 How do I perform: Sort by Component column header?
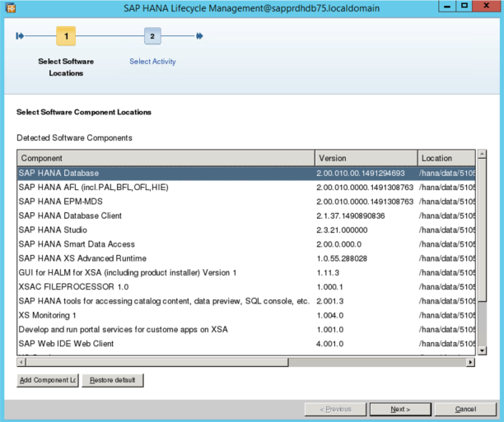coord(166,158)
